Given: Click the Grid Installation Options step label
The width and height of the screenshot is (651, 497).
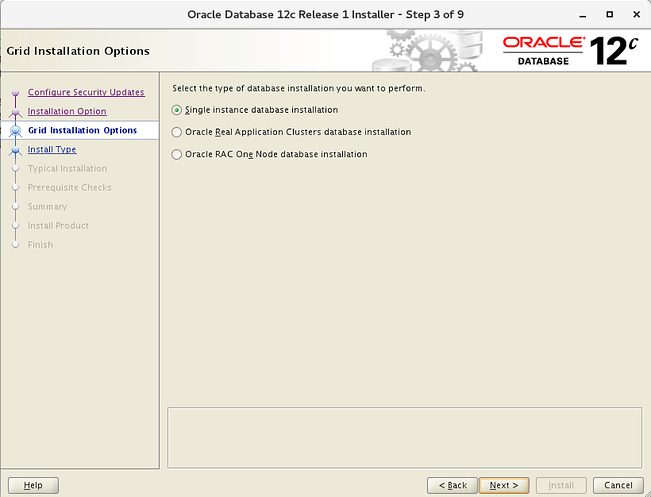Looking at the screenshot, I should pos(82,131).
